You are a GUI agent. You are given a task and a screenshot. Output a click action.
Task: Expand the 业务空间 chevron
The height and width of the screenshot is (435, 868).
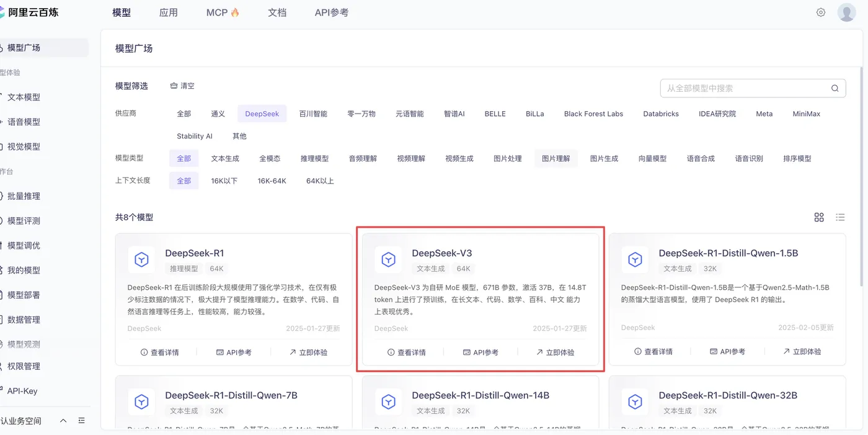63,421
